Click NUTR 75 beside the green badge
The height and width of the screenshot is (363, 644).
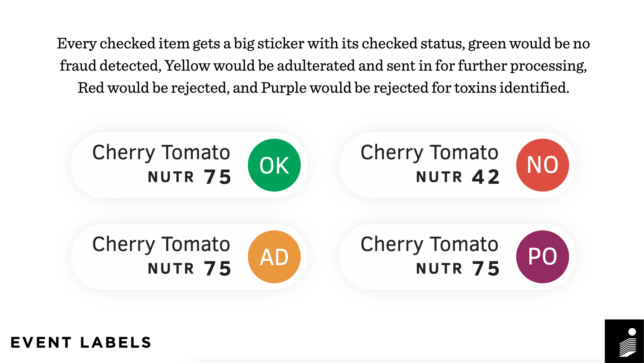(x=189, y=177)
